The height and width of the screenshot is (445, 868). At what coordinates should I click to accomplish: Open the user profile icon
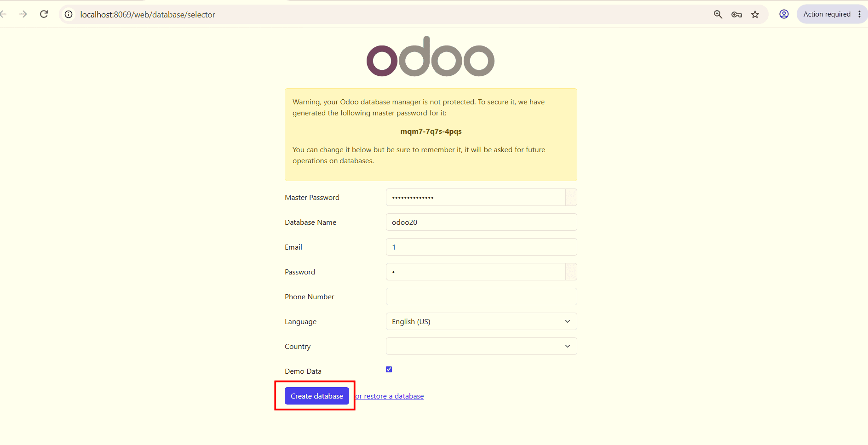784,14
